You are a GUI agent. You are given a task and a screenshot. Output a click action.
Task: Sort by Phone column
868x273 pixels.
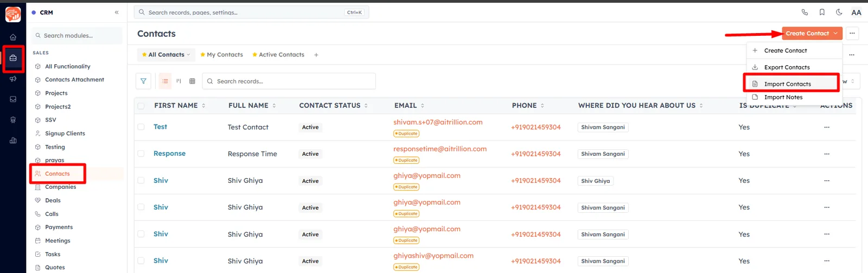(542, 106)
